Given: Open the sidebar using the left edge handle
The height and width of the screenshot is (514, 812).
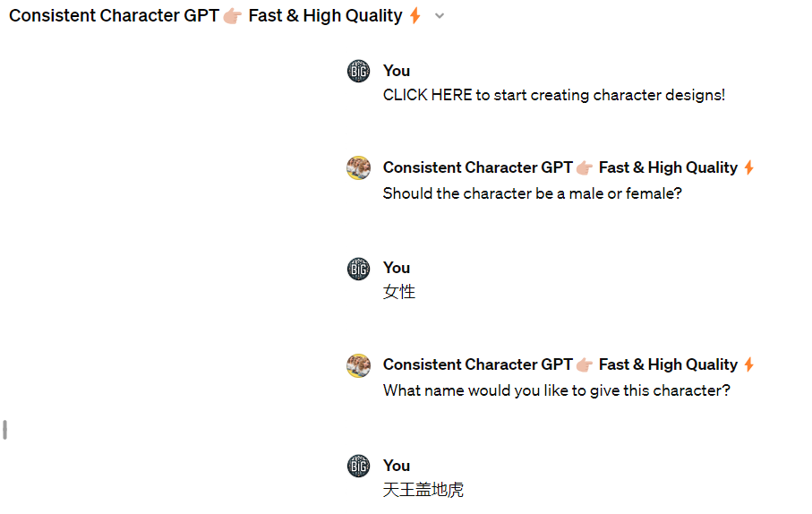Looking at the screenshot, I should (x=5, y=430).
